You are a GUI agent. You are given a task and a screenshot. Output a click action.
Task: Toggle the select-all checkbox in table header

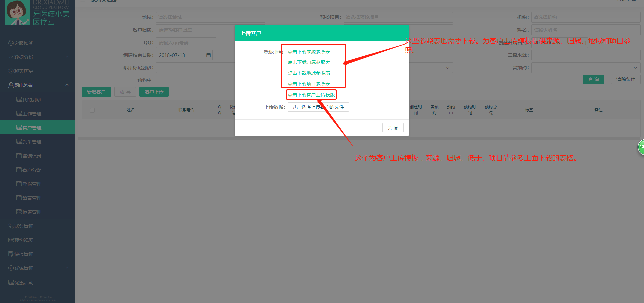[x=92, y=110]
